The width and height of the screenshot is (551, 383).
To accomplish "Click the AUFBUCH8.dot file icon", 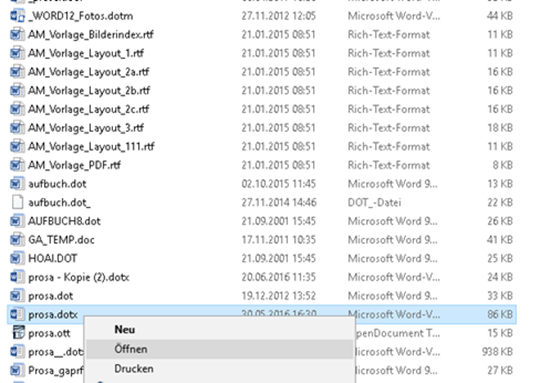I will click(x=18, y=221).
